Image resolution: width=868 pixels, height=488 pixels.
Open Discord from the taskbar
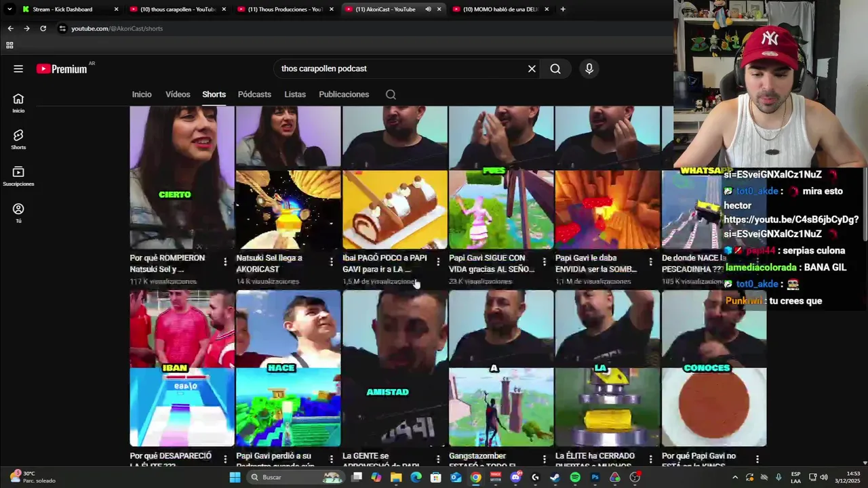click(515, 477)
